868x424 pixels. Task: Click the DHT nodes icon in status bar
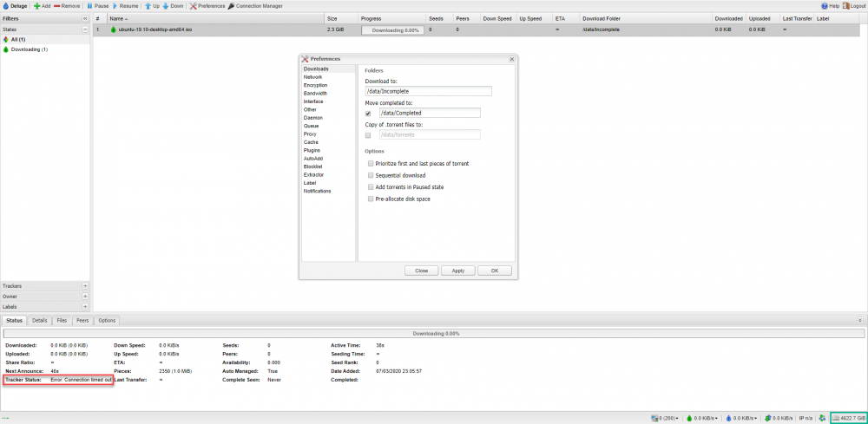coord(823,418)
